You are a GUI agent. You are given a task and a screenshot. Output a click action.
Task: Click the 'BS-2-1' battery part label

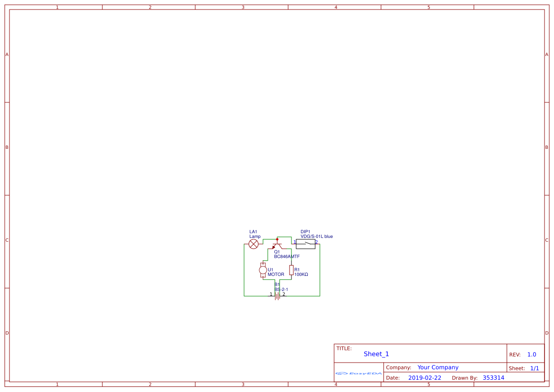point(281,290)
